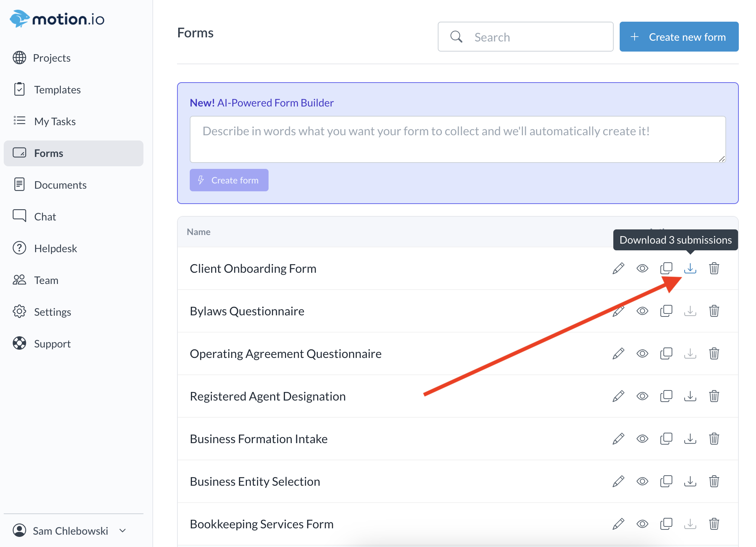Preview Business Entity Selection form
Viewport: 756px width, 547px height.
(x=642, y=481)
